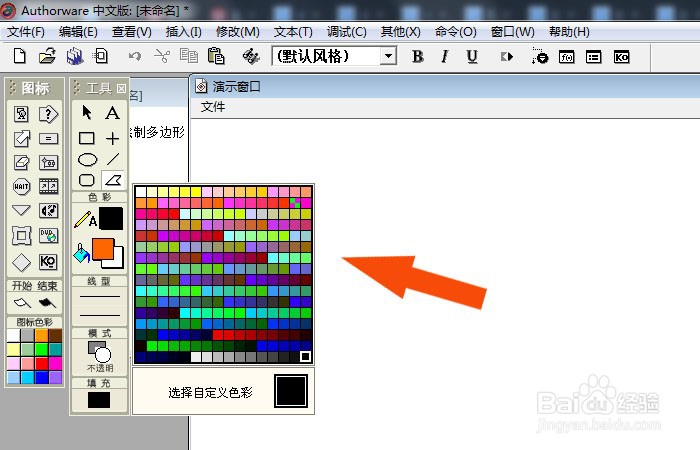Open the Functions window icon
Viewport: 700px width, 450px height.
[567, 57]
